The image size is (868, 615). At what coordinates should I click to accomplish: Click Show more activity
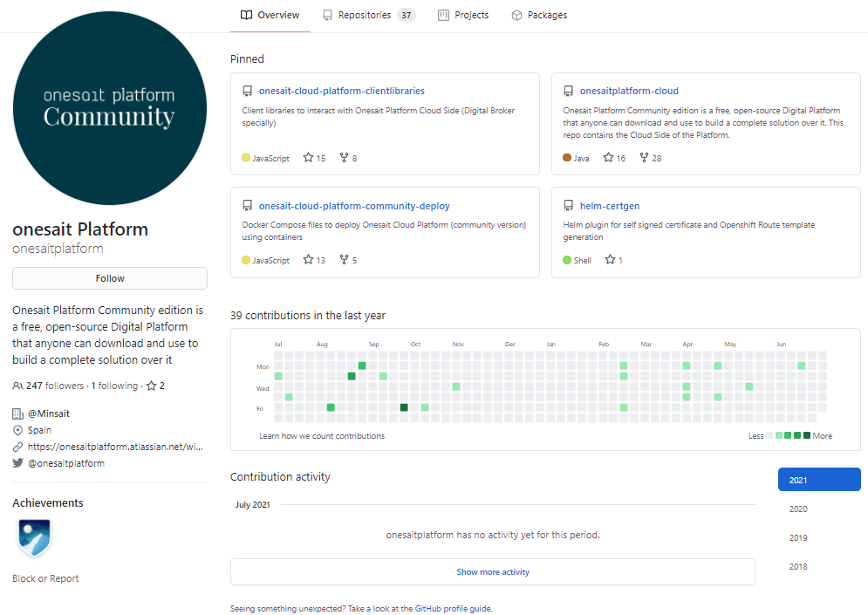point(493,572)
